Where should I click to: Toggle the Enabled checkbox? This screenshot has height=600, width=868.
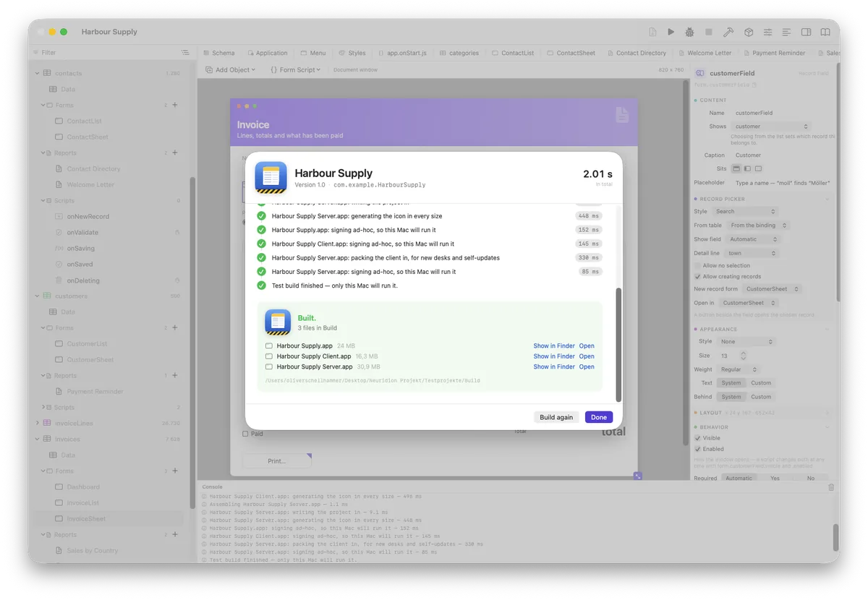pos(697,449)
